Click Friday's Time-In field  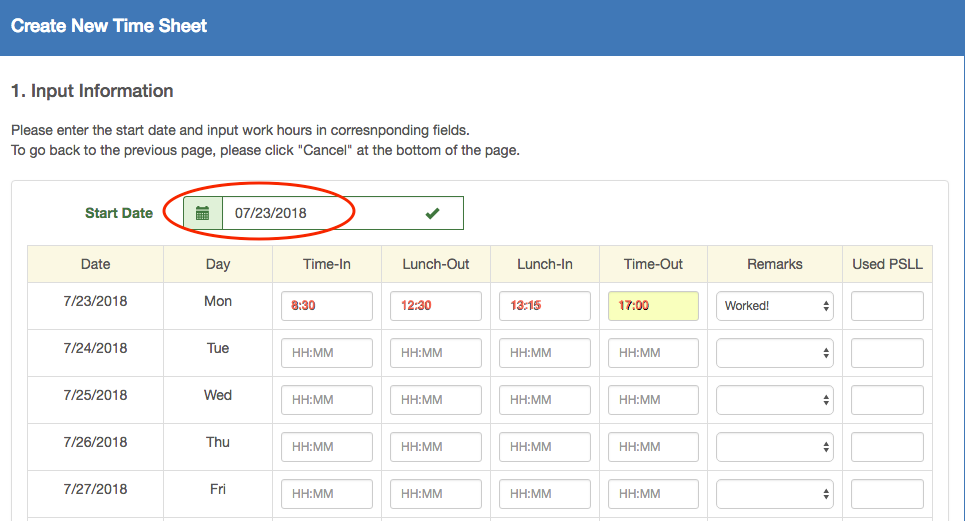(x=327, y=494)
